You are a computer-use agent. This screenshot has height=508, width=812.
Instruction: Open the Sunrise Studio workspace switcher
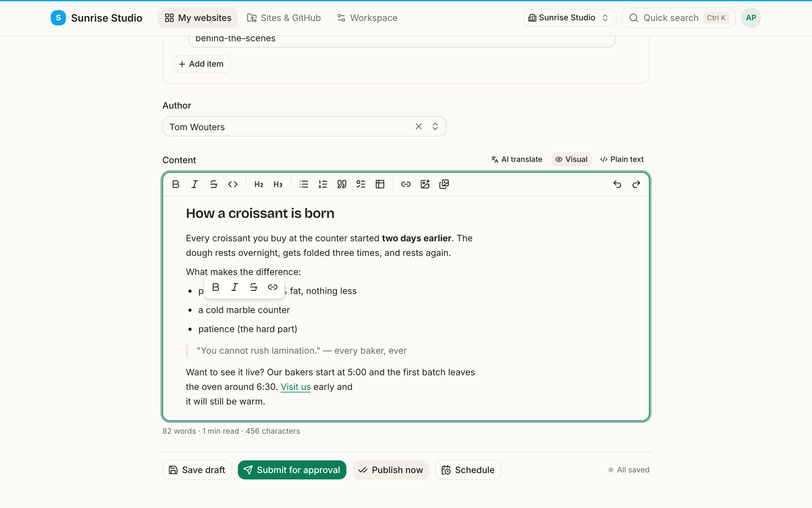click(x=569, y=18)
